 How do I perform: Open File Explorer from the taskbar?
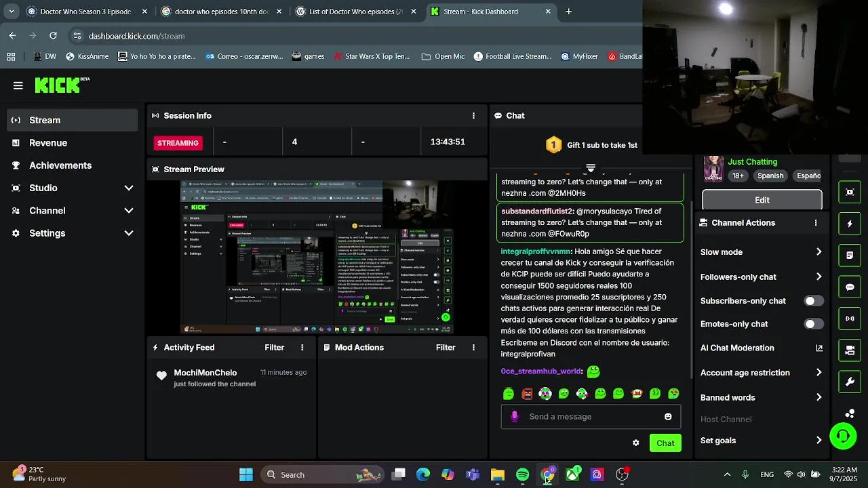tap(498, 475)
